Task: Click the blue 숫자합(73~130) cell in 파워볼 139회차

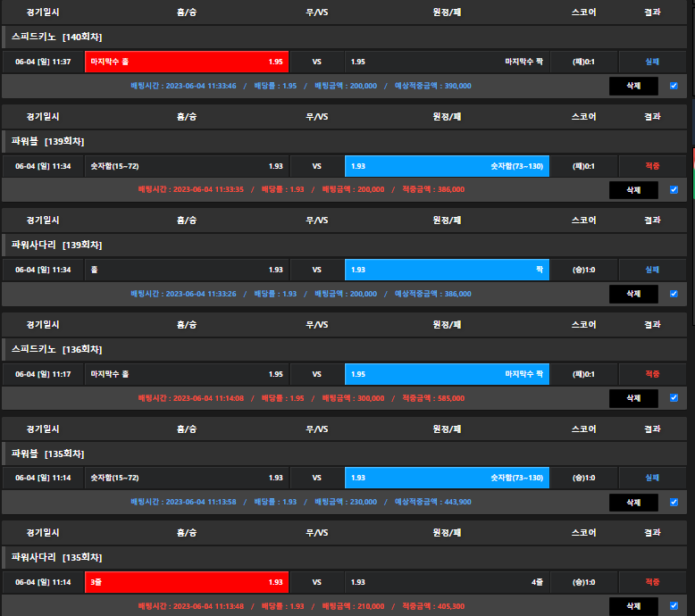Action: pos(447,166)
